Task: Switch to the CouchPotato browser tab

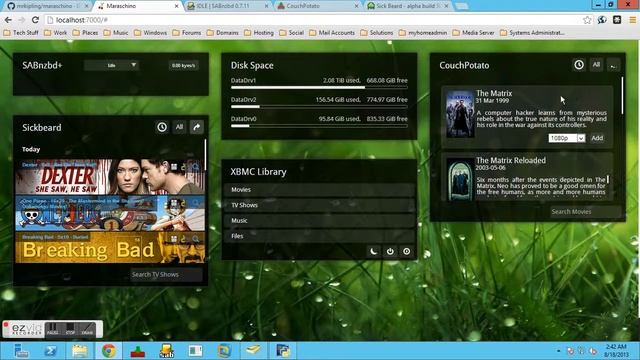Action: point(317,6)
